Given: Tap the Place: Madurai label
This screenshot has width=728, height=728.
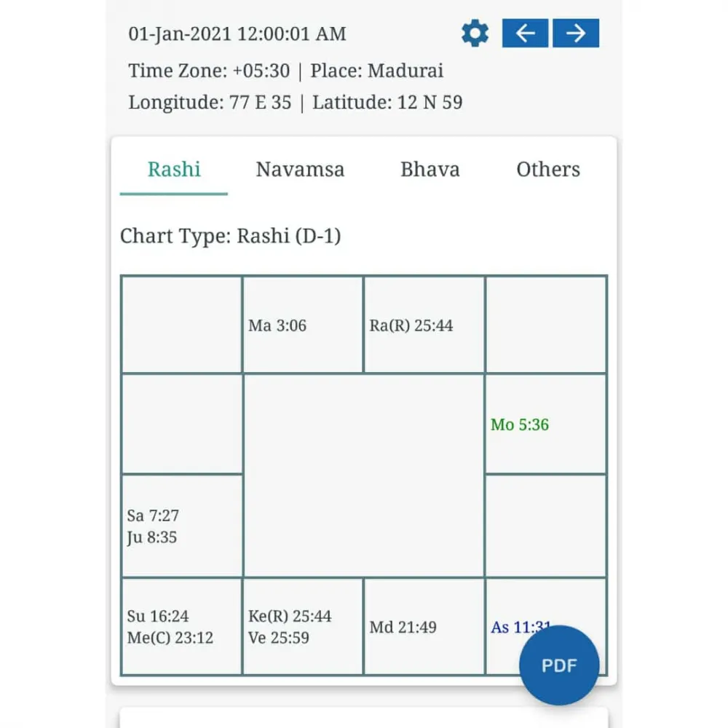Looking at the screenshot, I should click(x=376, y=71).
